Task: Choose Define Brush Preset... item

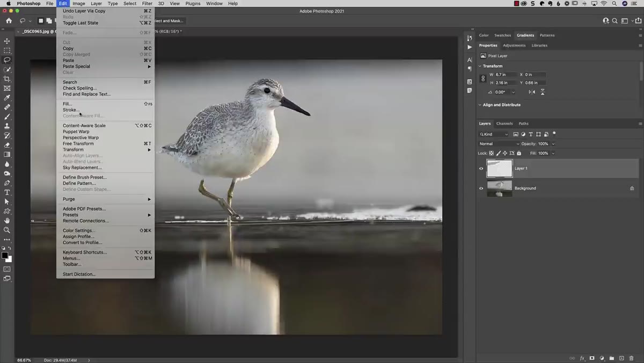Action: pyautogui.click(x=85, y=177)
